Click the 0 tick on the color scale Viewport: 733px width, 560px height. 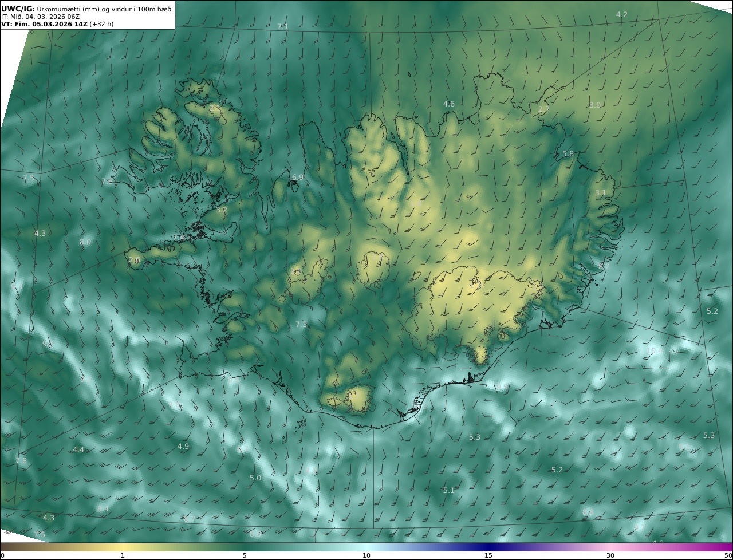2,555
